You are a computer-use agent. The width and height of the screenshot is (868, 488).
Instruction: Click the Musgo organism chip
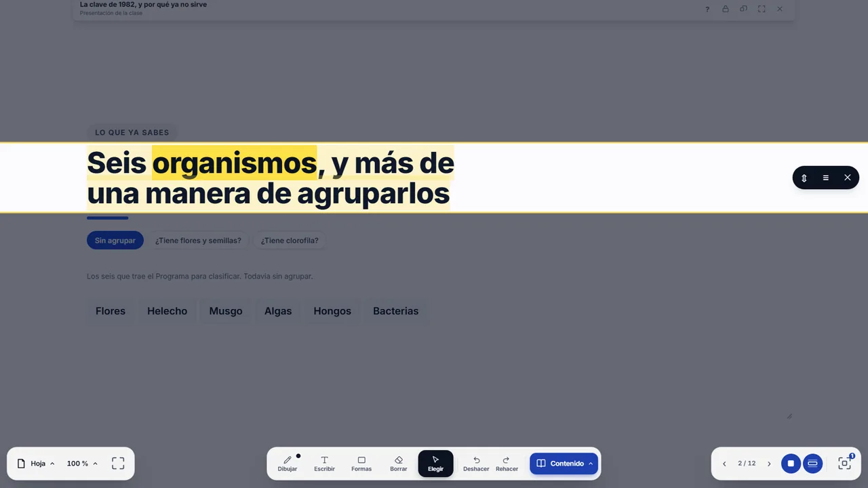226,311
